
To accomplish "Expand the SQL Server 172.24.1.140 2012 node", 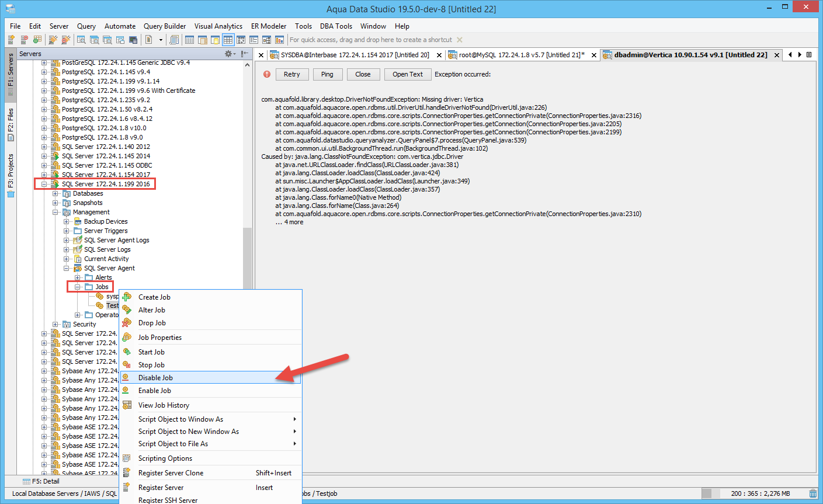I will click(x=44, y=147).
